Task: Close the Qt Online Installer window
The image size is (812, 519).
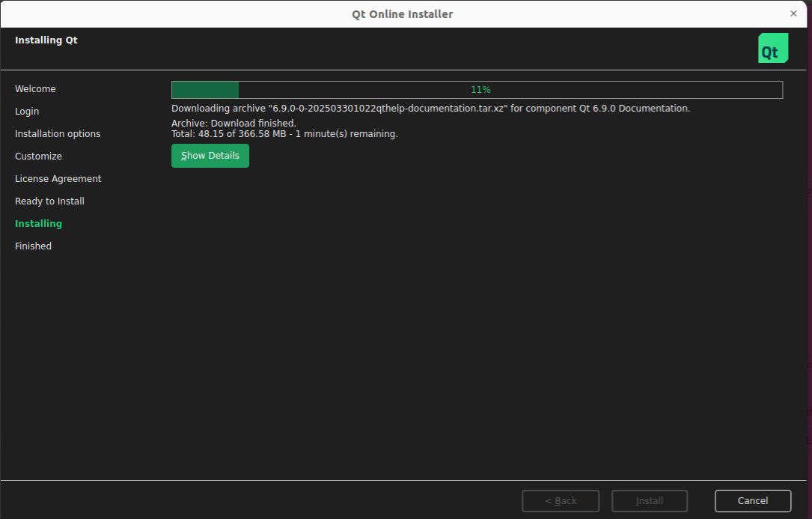Action: 793,14
